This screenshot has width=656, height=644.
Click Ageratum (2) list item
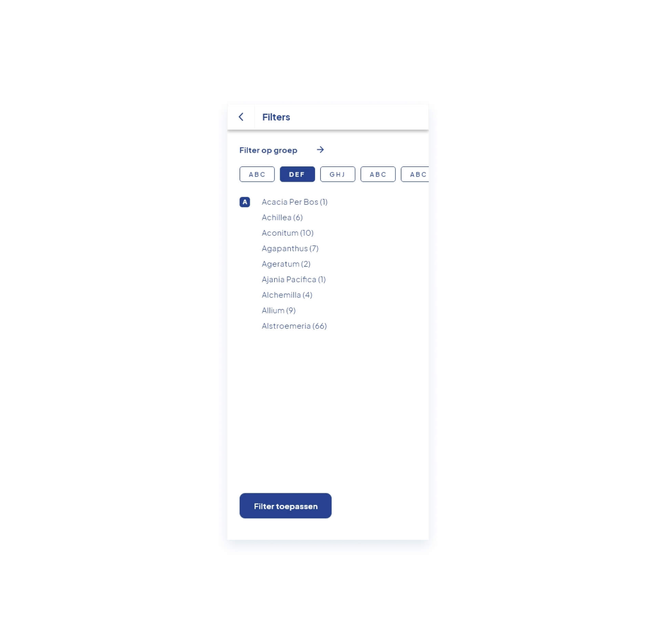pyautogui.click(x=286, y=264)
